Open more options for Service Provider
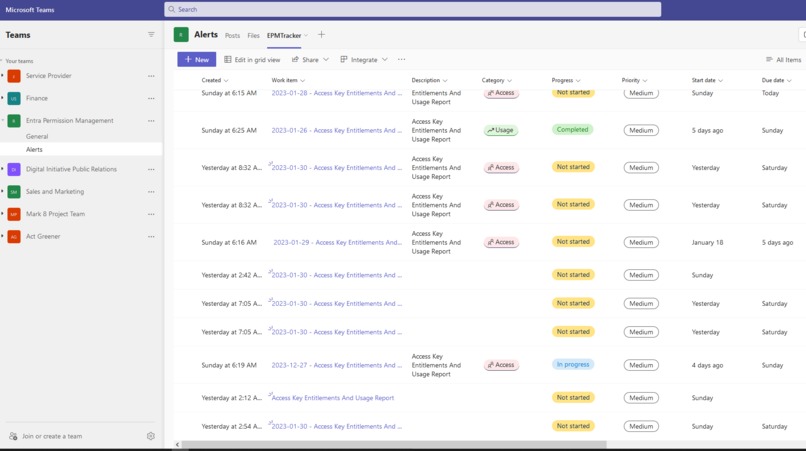The width and height of the screenshot is (806, 451). [151, 76]
